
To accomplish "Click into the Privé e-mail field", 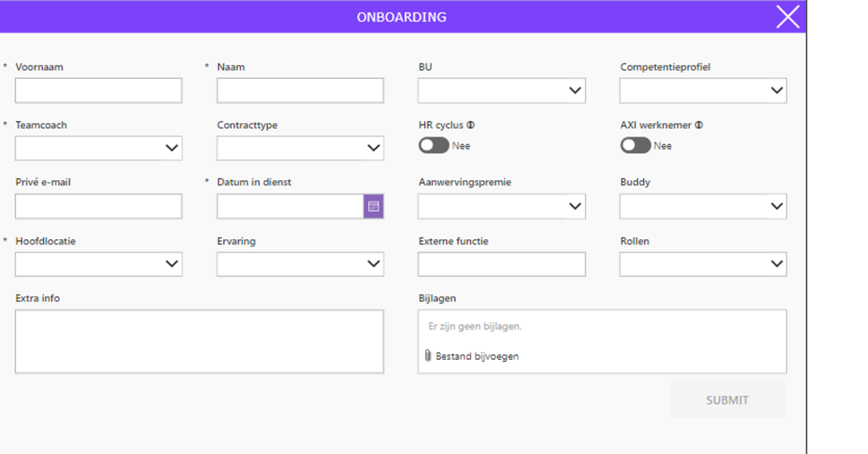I will tap(99, 207).
